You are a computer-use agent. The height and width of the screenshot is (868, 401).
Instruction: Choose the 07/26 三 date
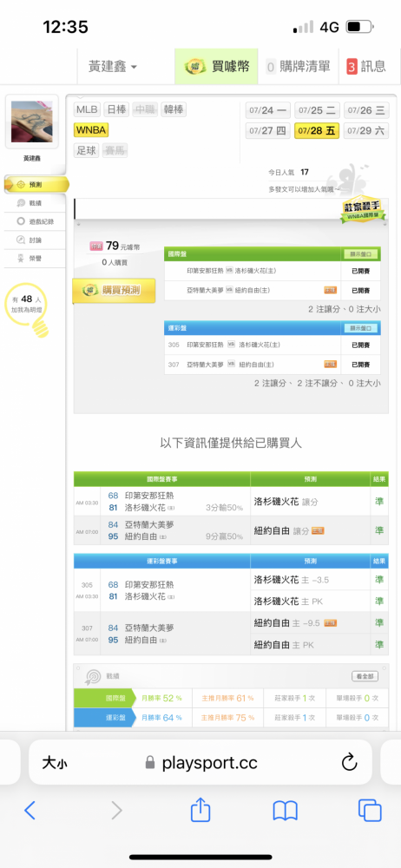[x=366, y=110]
